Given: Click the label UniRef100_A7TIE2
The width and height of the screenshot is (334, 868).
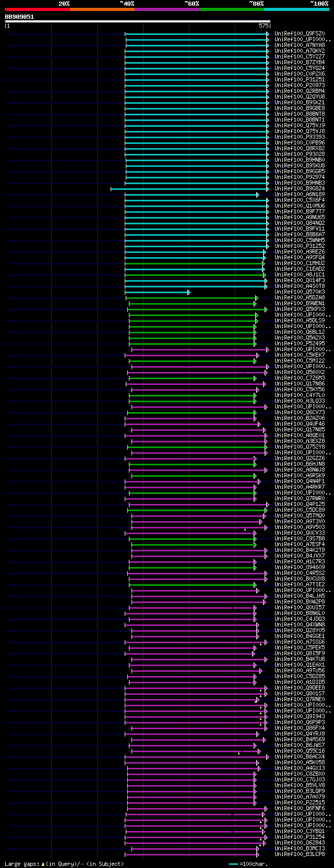Looking at the screenshot, I should coord(300,584).
